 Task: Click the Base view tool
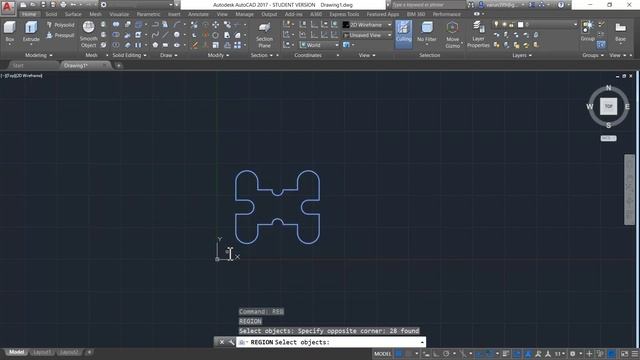(620, 32)
